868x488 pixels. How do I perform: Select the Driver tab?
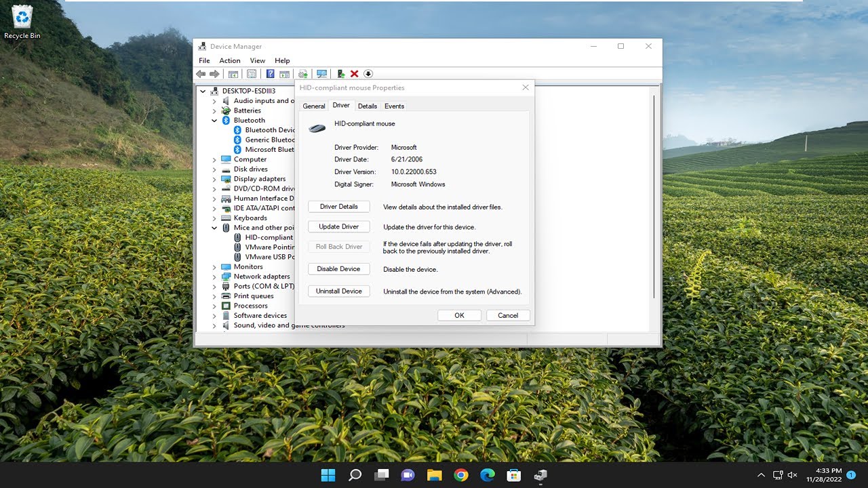pos(341,105)
